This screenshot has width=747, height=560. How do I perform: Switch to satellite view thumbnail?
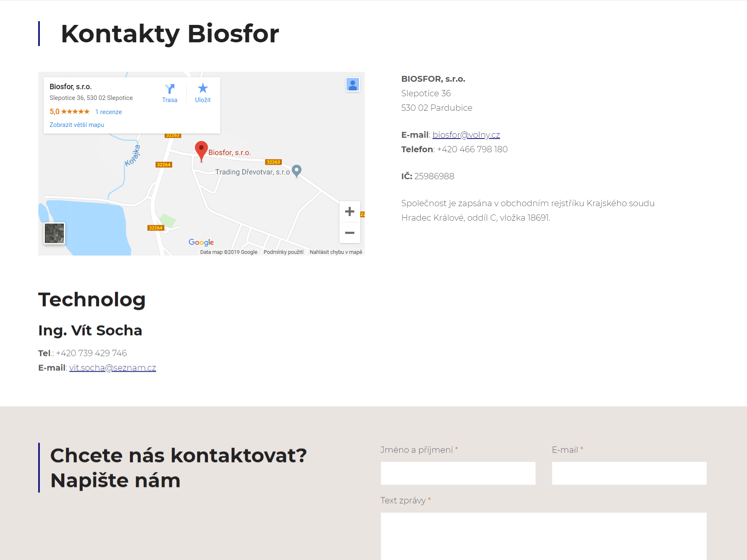coord(54,233)
